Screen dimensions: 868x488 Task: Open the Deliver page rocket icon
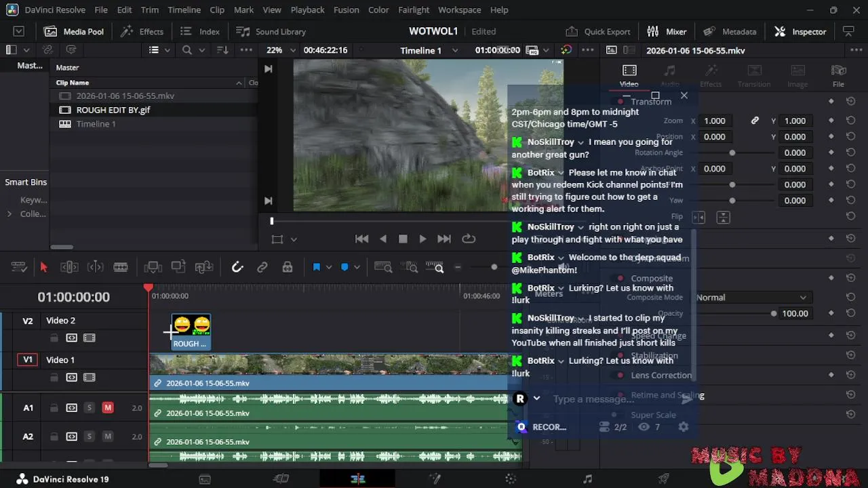point(664,479)
